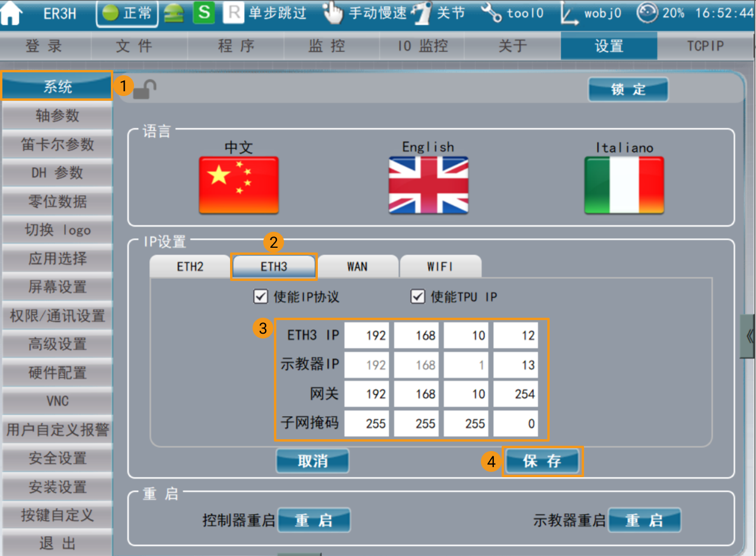Switch to the ETH3 tab

click(x=274, y=267)
